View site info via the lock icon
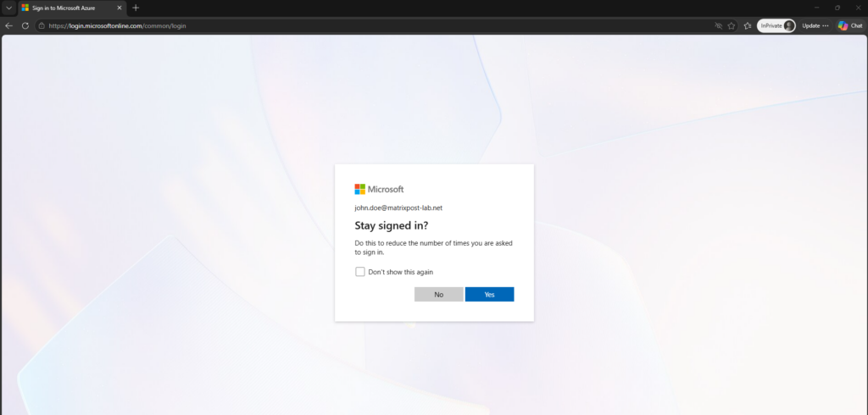868x415 pixels. point(42,25)
